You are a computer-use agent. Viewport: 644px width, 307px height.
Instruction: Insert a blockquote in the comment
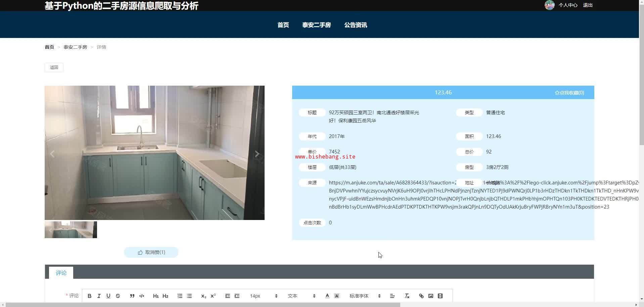[132, 296]
